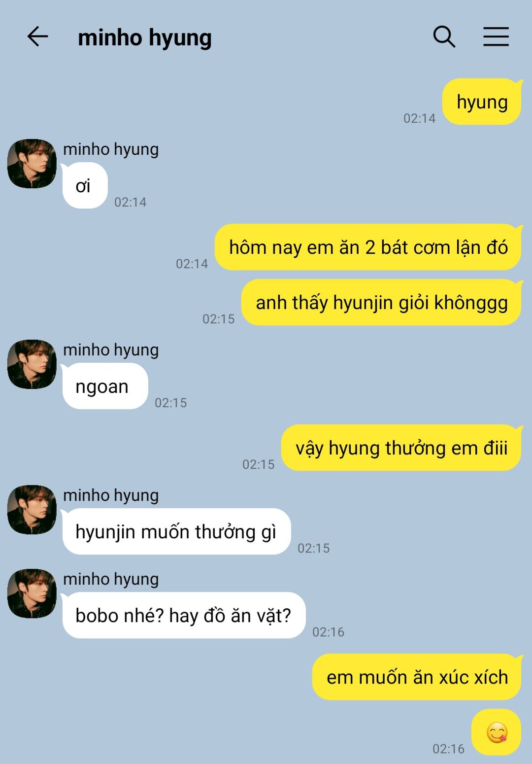Screen dimensions: 532x764
Task: Select the yellow 'hyung' message bubble
Action: 482,102
